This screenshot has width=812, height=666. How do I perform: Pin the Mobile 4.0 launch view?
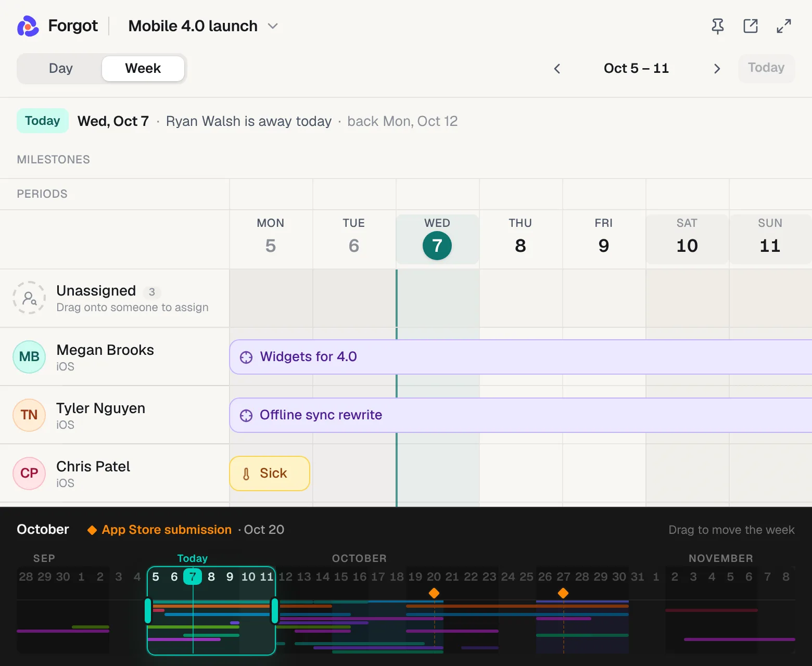[x=718, y=26]
